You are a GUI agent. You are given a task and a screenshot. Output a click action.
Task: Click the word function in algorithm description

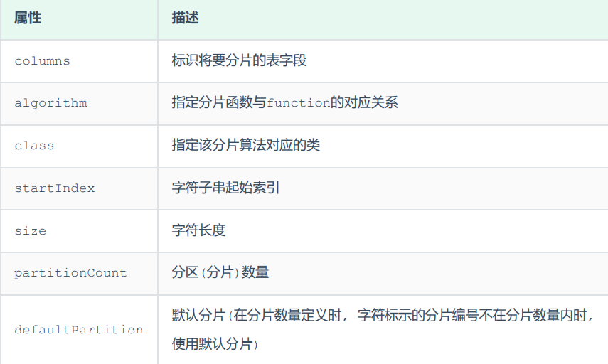point(299,103)
